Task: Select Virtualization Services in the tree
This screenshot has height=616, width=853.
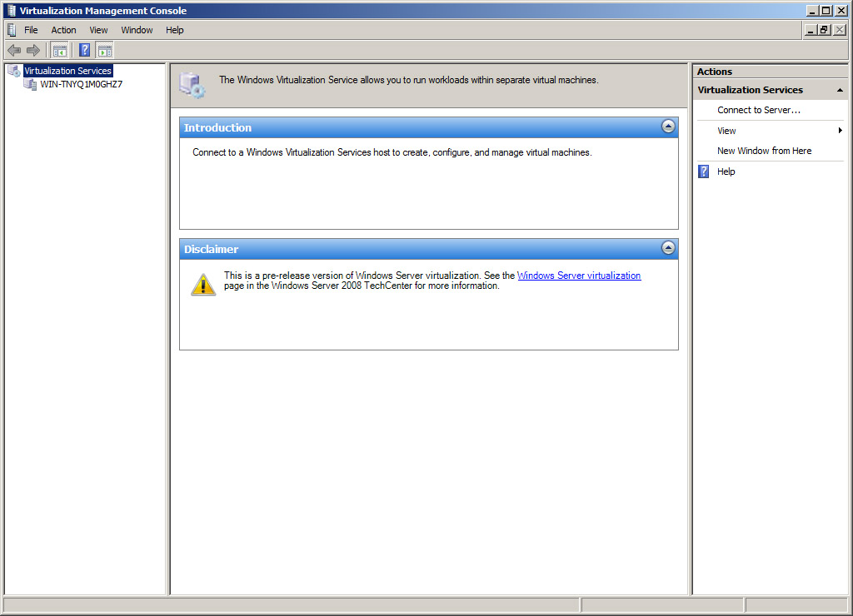Action: pyautogui.click(x=68, y=71)
